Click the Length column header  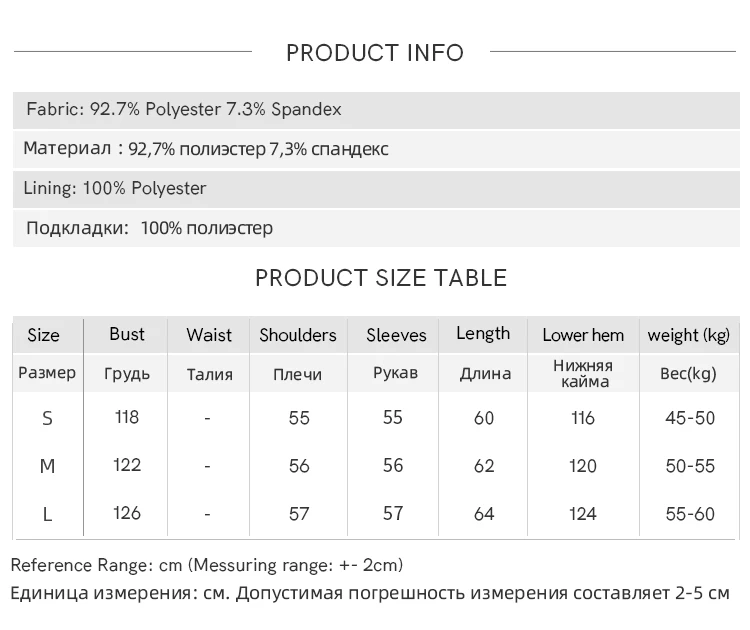tap(483, 334)
